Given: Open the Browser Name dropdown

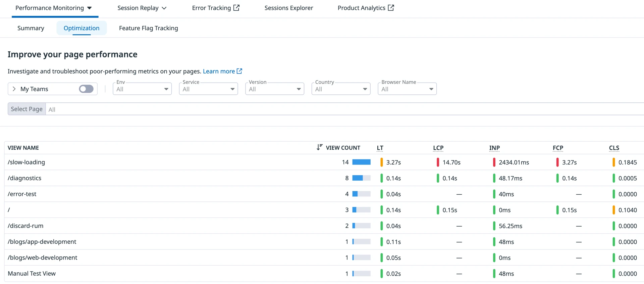Looking at the screenshot, I should [407, 89].
